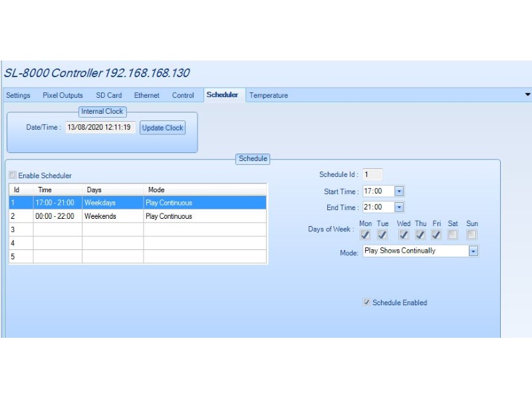532x399 pixels.
Task: Click the Schedule Id field
Action: click(x=372, y=174)
